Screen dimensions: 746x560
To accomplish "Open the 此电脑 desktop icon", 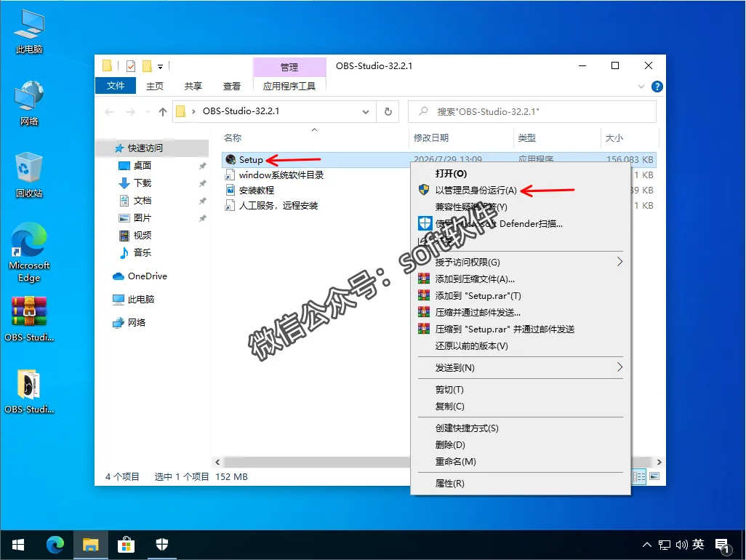I will 29,31.
